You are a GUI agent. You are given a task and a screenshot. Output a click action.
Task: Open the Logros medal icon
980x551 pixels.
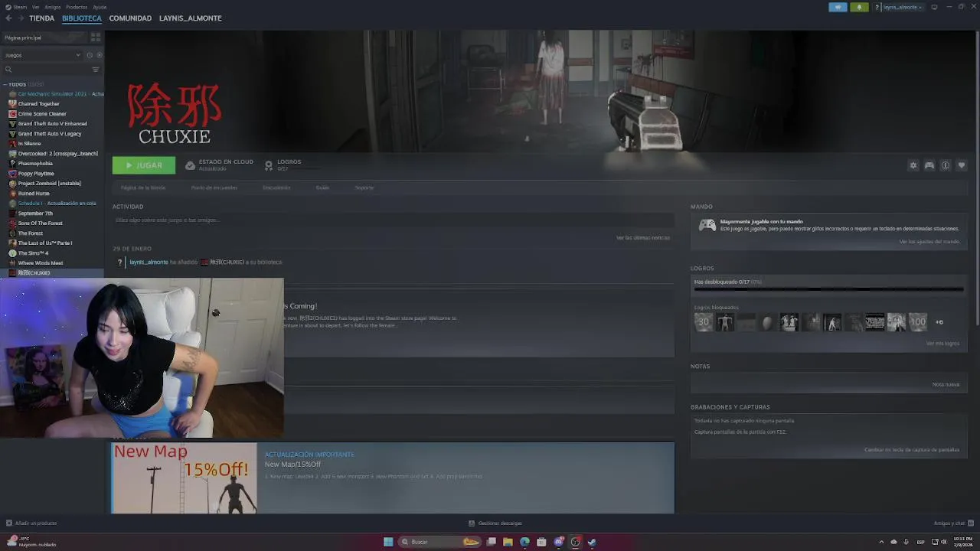[x=269, y=165]
